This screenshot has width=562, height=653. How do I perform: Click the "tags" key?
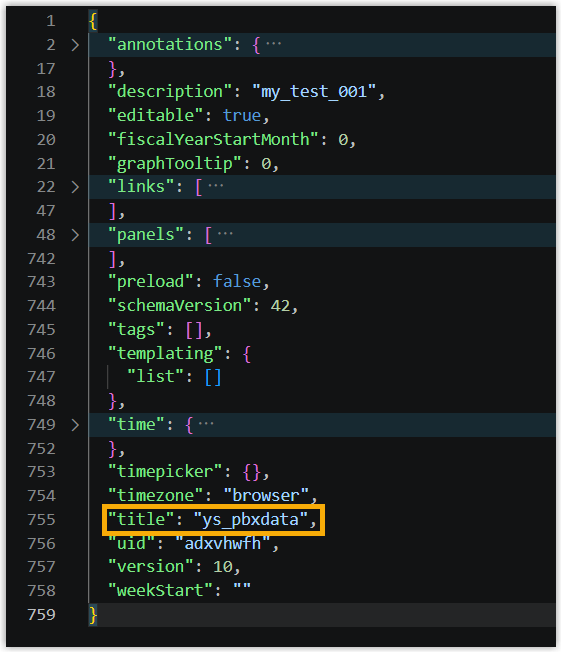click(136, 330)
